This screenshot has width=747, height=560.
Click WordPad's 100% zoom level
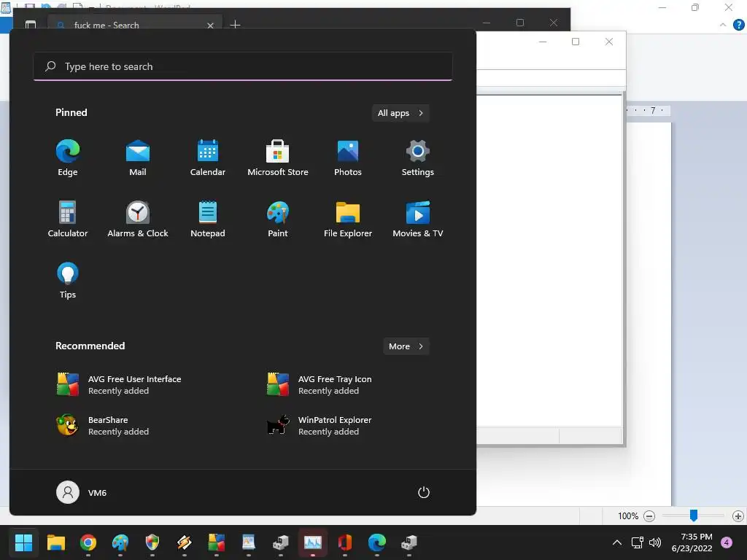[x=628, y=516]
